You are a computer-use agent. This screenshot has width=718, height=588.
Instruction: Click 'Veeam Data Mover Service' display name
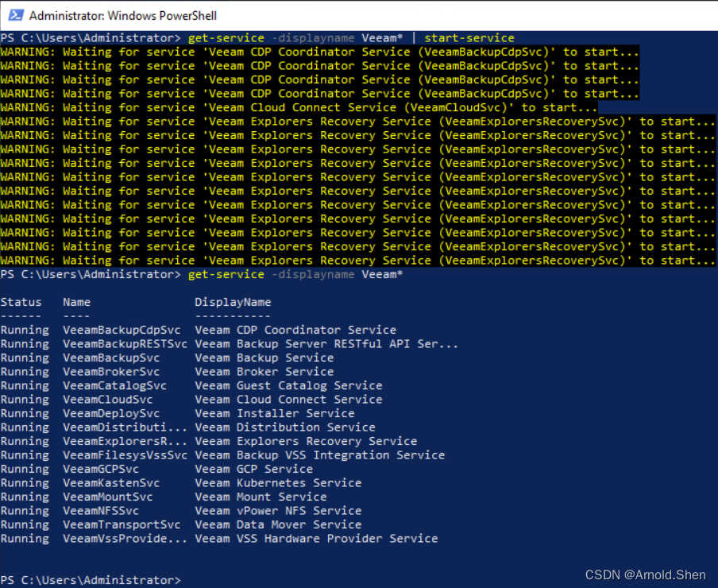pos(278,524)
